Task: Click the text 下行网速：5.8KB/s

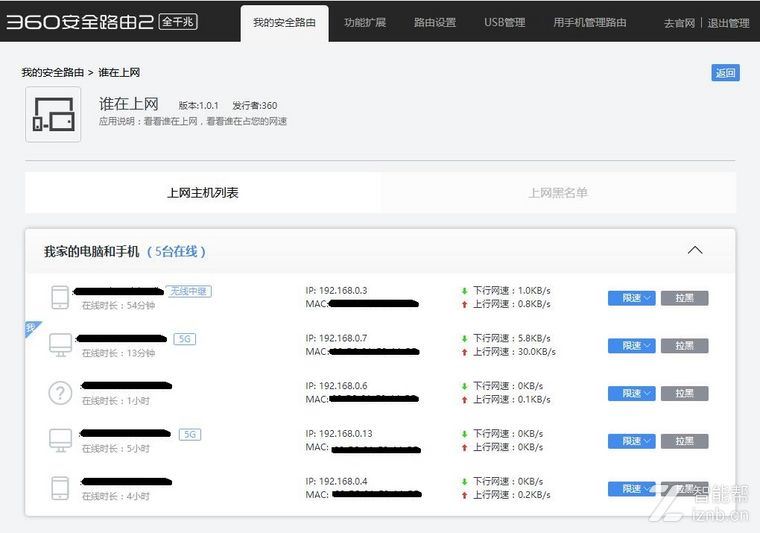Action: (x=511, y=338)
